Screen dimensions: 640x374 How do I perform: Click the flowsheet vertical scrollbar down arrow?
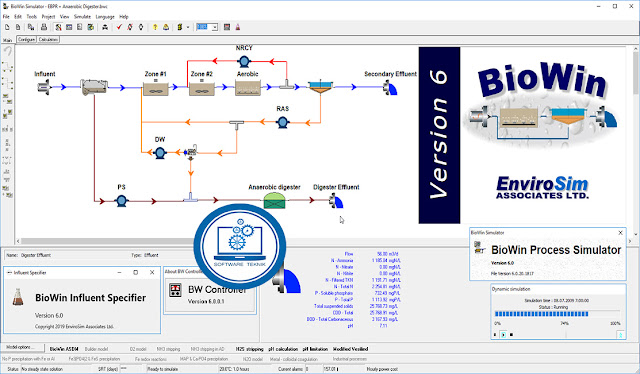636,235
